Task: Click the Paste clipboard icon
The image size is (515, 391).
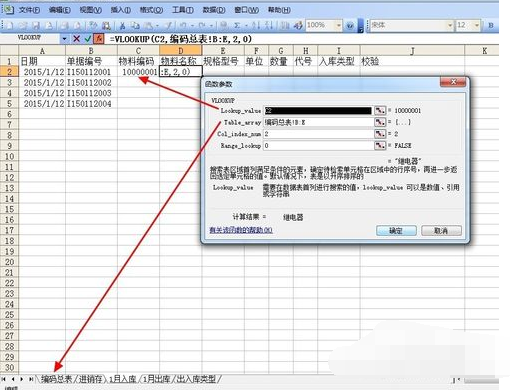Action: [148, 25]
